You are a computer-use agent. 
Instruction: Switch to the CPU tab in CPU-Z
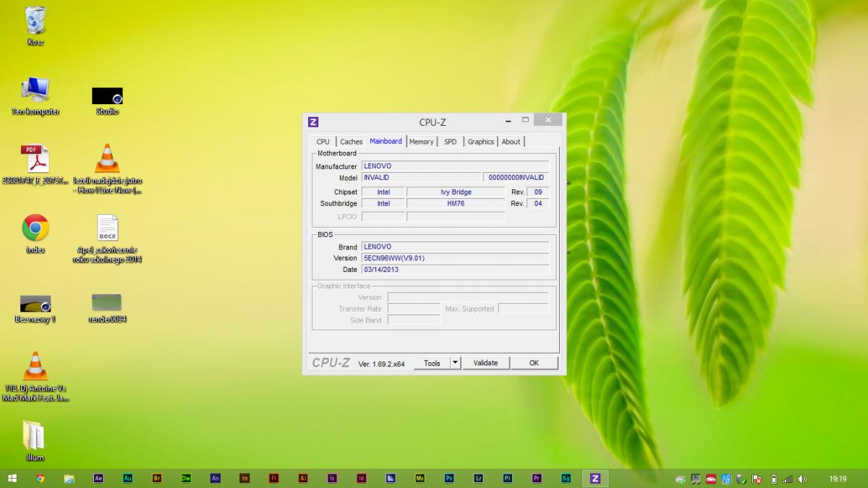coord(323,142)
